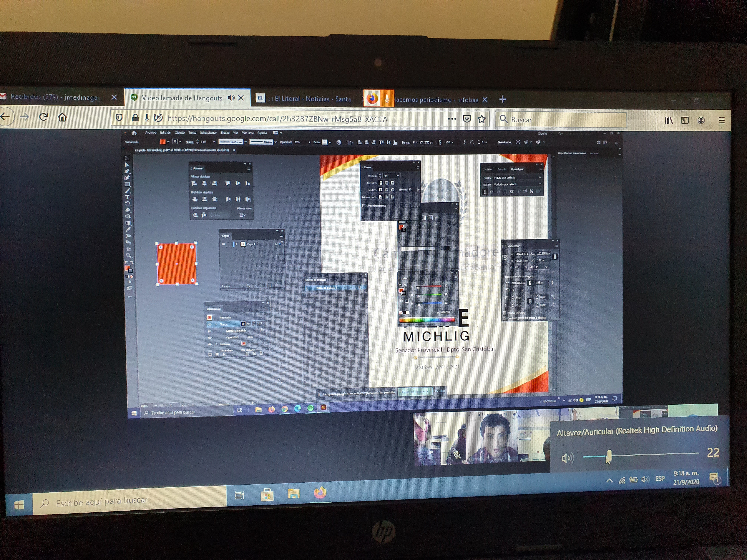Mute audio on the Hangouts tab
The image size is (747, 560).
coord(231,98)
